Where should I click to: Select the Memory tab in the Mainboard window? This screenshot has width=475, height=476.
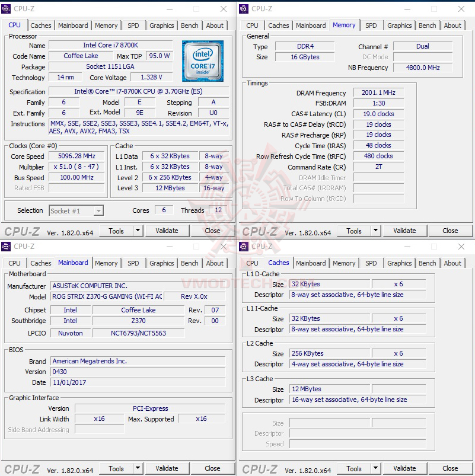pyautogui.click(x=106, y=263)
